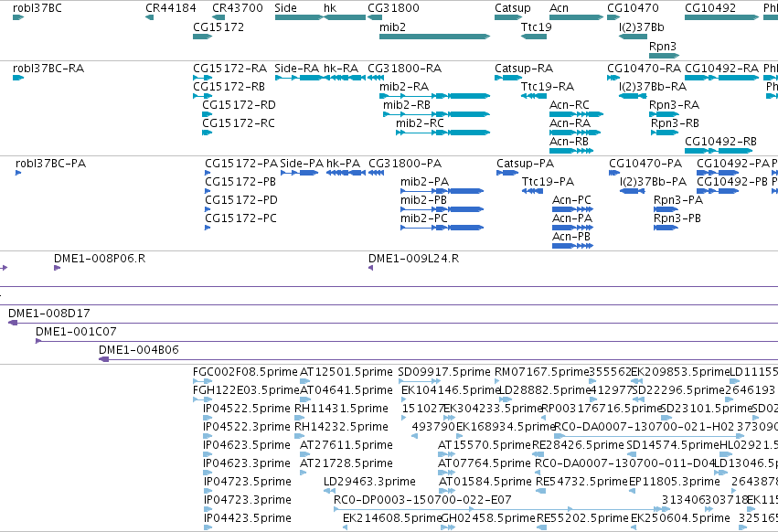Click the hk gene label
The height and width of the screenshot is (532, 778).
click(x=330, y=8)
